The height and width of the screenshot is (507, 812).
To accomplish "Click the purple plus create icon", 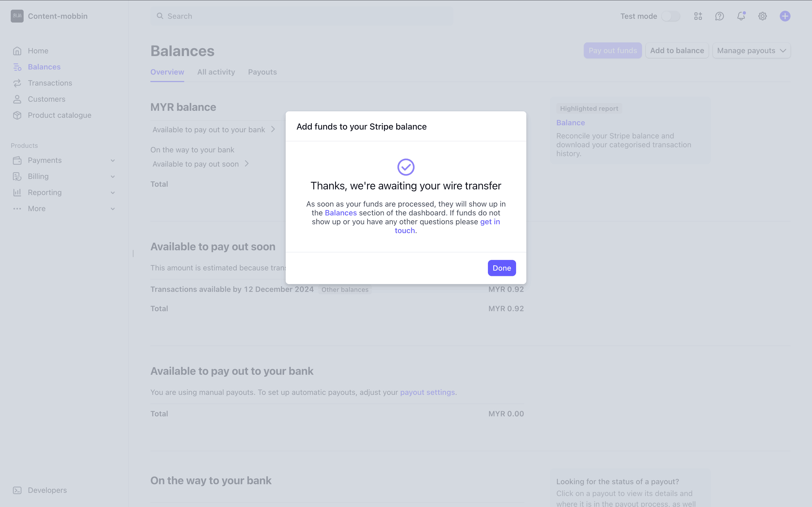I will click(785, 16).
